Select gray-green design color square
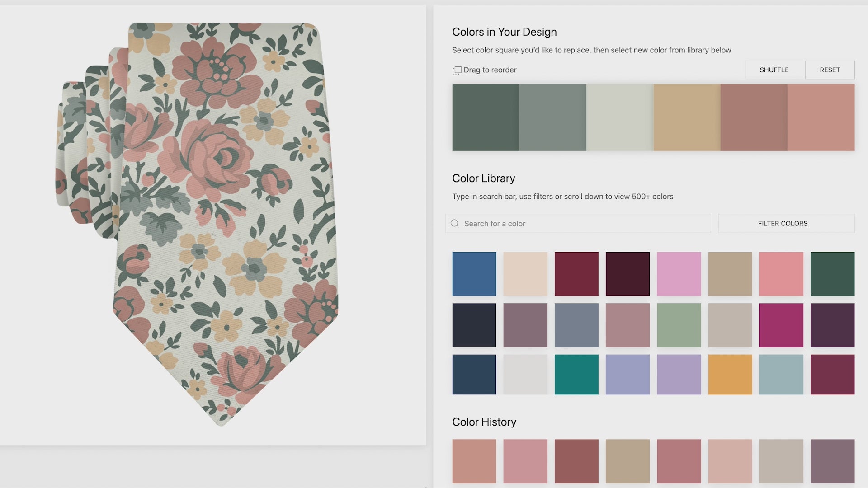 click(552, 117)
